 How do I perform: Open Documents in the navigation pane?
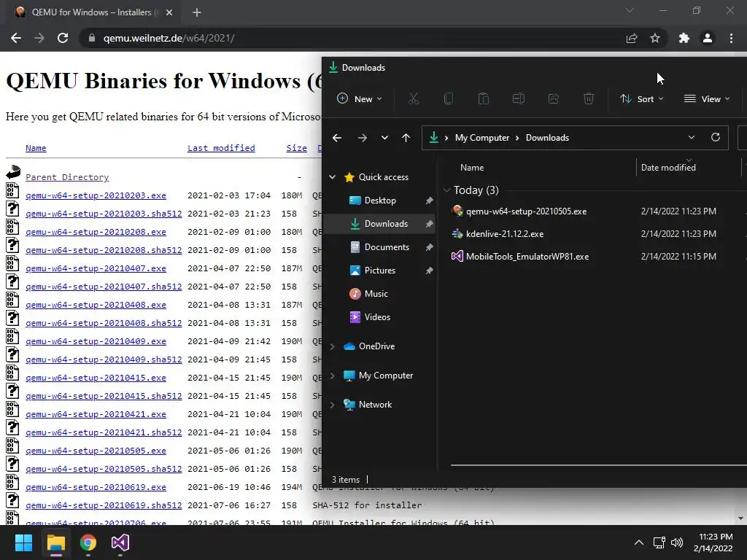(379, 246)
